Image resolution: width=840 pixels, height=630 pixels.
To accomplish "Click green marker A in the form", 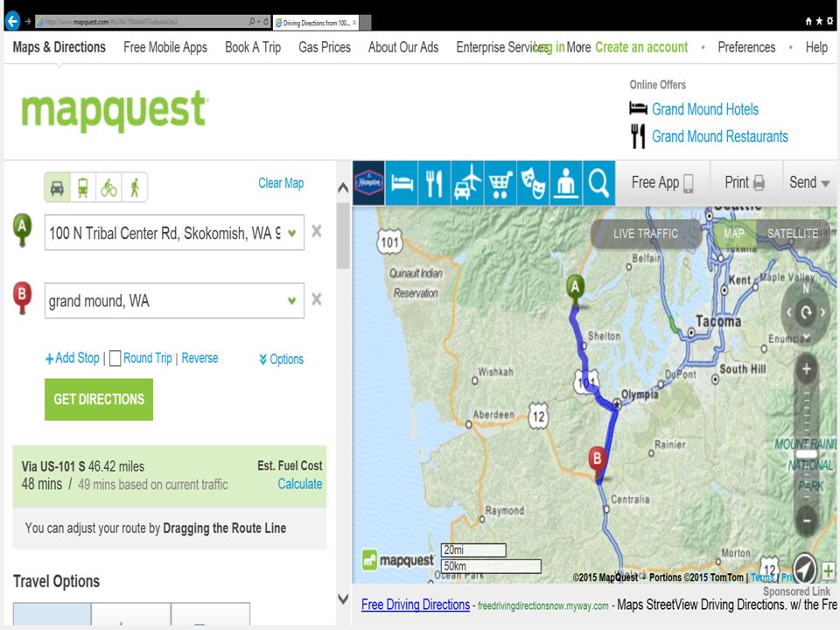I will (x=22, y=229).
